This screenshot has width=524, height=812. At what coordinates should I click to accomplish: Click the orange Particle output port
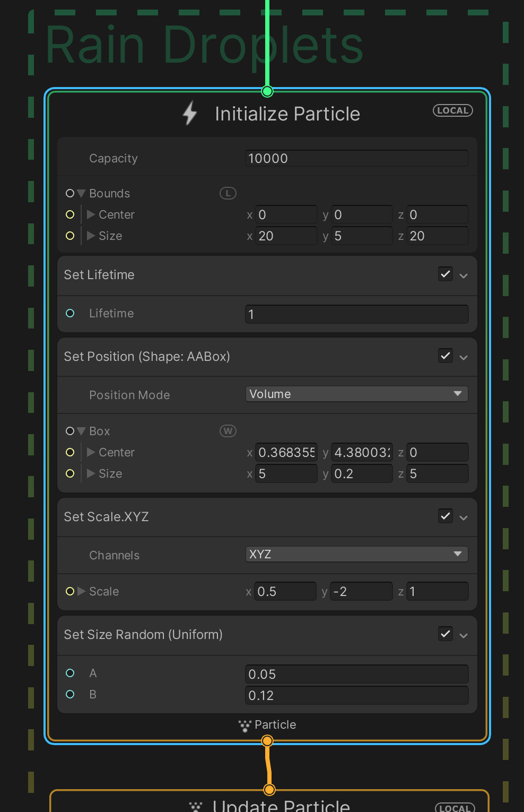[x=267, y=740]
